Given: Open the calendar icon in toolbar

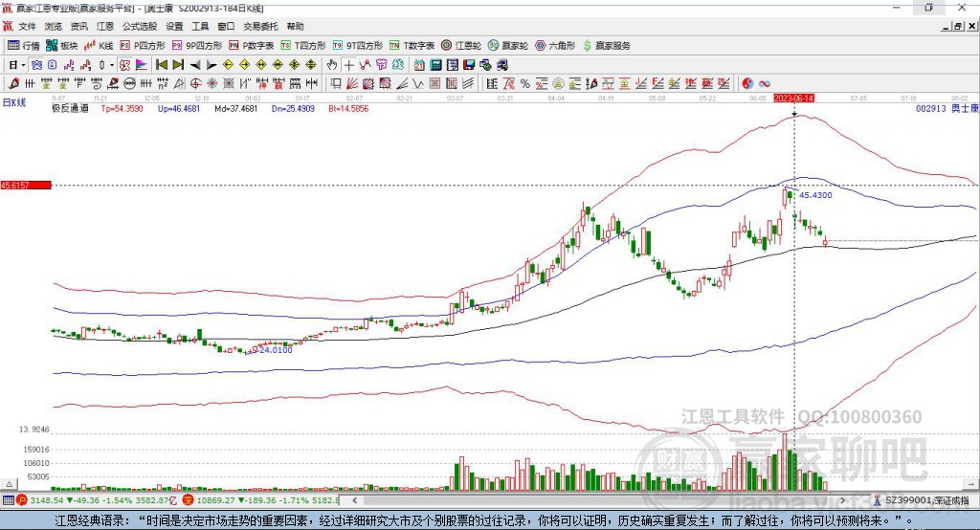Looking at the screenshot, I should 419,65.
